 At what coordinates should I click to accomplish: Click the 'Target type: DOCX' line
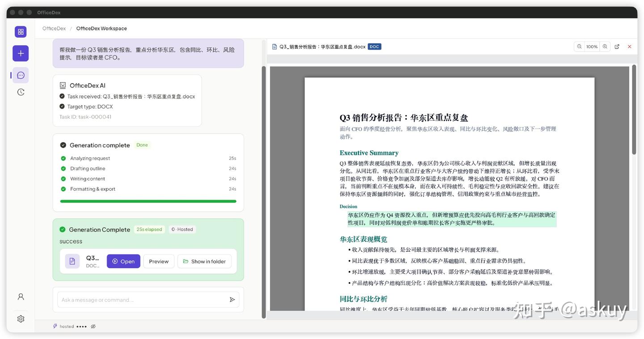pyautogui.click(x=86, y=106)
